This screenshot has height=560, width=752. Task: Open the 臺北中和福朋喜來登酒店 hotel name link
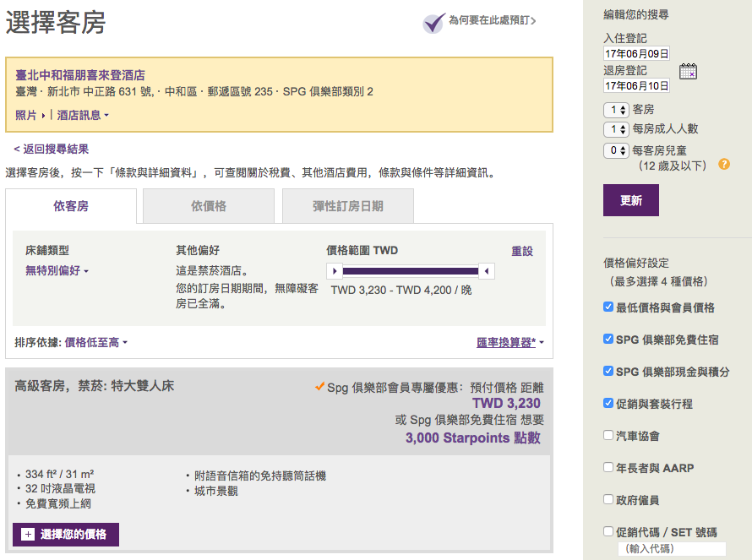tap(80, 75)
